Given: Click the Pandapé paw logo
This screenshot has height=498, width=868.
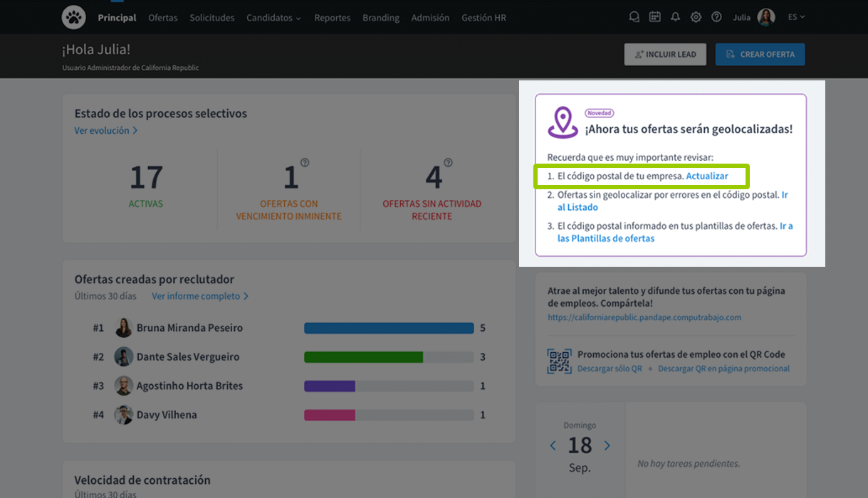Looking at the screenshot, I should coord(73,17).
